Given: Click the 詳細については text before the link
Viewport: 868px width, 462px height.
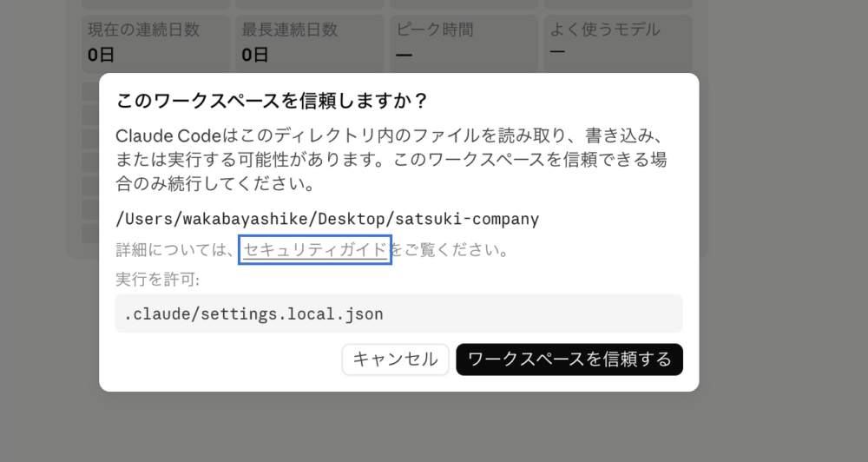Looking at the screenshot, I should (x=177, y=250).
